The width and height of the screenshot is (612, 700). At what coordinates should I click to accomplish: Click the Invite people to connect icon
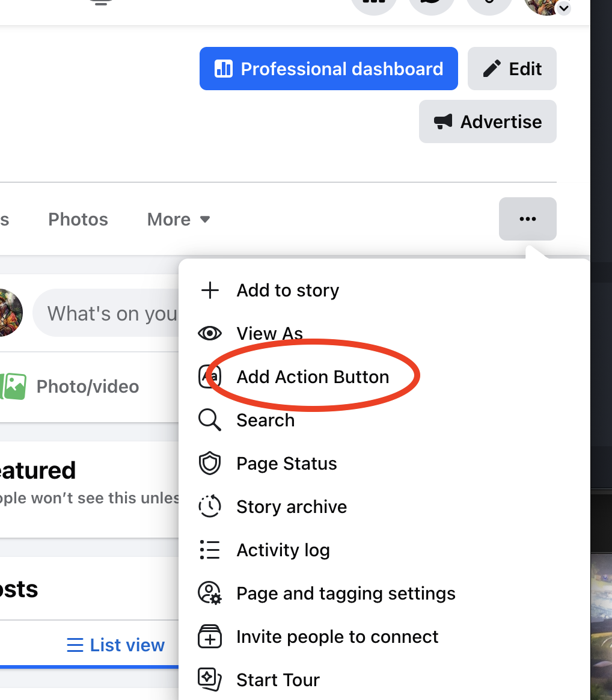210,637
